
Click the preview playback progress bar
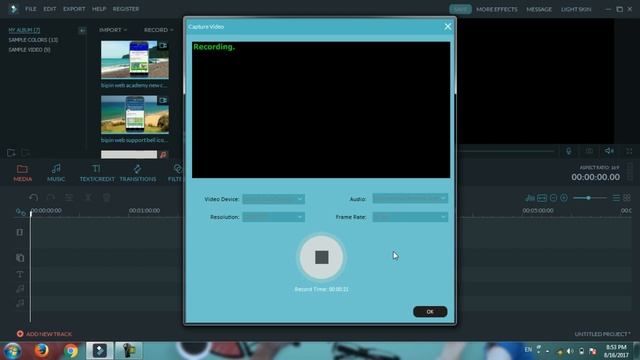pyautogui.click(x=505, y=151)
